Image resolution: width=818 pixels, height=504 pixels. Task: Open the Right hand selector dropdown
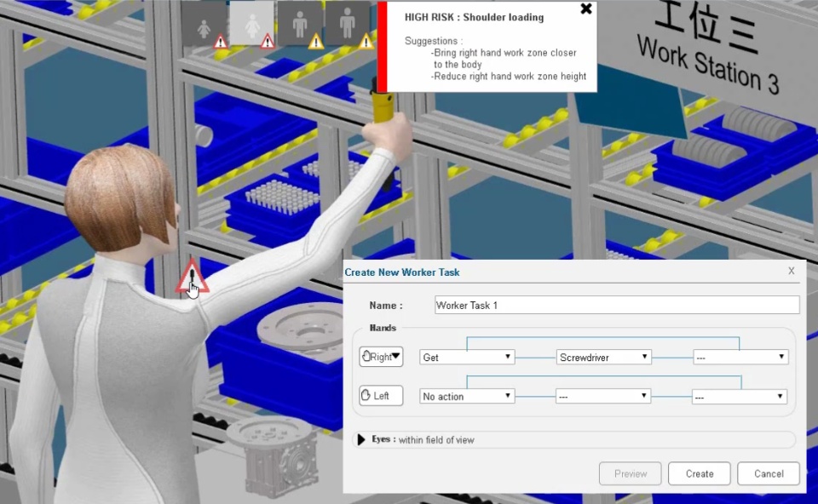tap(381, 357)
